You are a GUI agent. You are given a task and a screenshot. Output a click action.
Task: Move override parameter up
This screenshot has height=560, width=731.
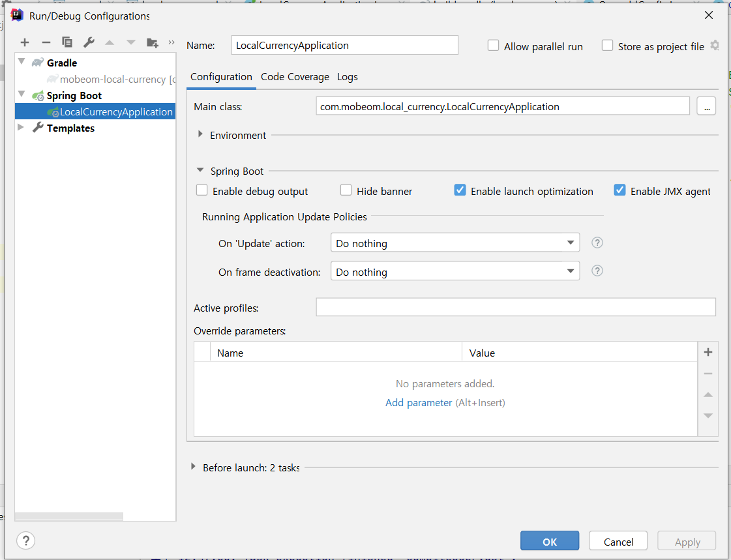click(708, 394)
